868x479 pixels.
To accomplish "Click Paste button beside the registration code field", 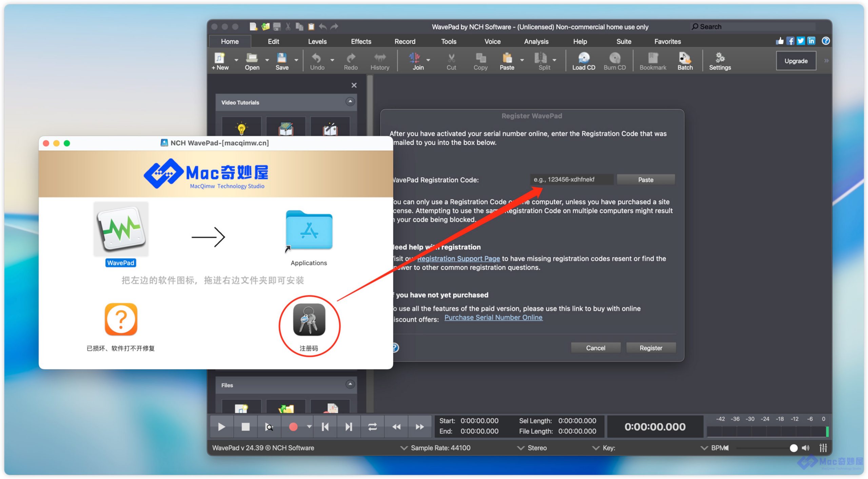I will pyautogui.click(x=646, y=180).
